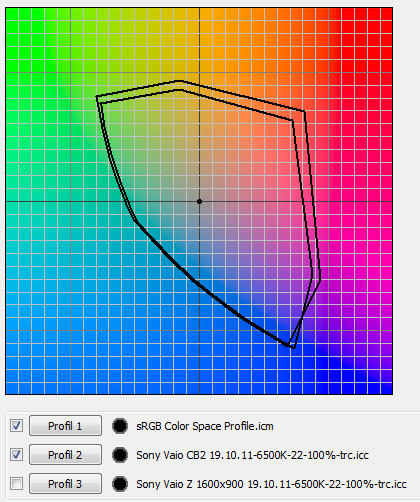This screenshot has height=502, width=420.
Task: Select the Profil 3 button
Action: click(65, 484)
